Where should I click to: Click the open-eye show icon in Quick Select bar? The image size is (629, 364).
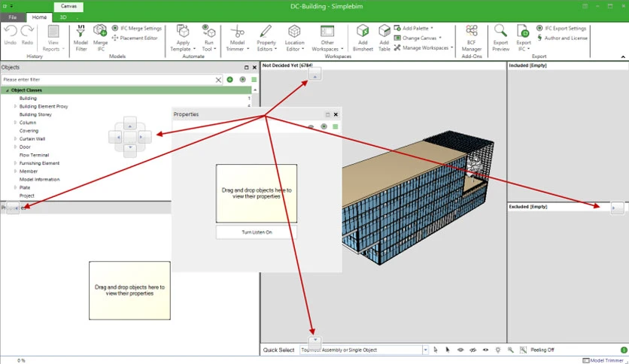pos(460,350)
